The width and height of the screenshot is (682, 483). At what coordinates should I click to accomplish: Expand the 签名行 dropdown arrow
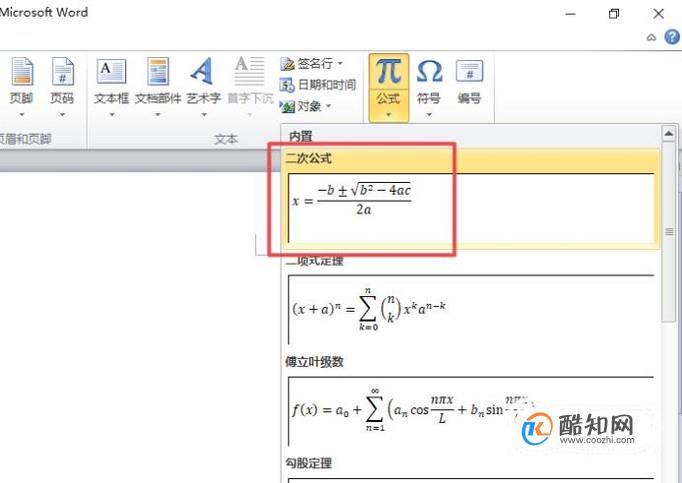coord(340,64)
